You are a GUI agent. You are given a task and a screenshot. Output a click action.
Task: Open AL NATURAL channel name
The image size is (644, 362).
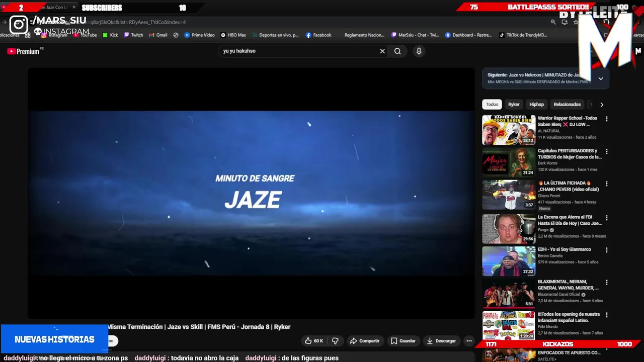548,131
